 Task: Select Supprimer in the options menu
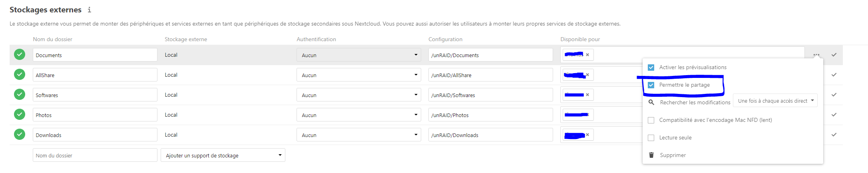click(x=673, y=155)
